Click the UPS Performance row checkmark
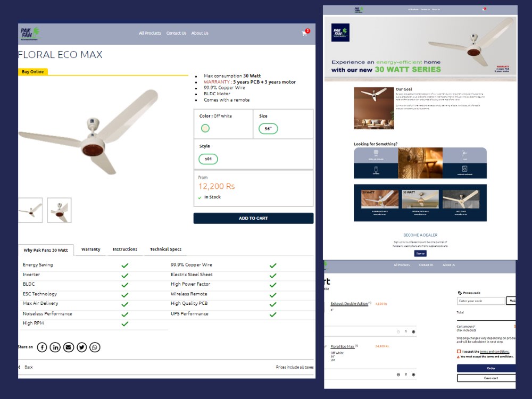This screenshot has height=399, width=532. [x=273, y=314]
